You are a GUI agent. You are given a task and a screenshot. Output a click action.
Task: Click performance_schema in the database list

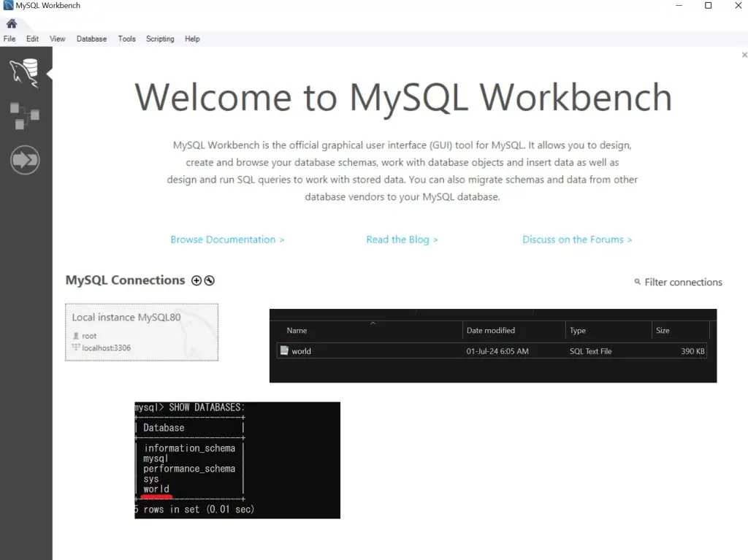(x=189, y=469)
